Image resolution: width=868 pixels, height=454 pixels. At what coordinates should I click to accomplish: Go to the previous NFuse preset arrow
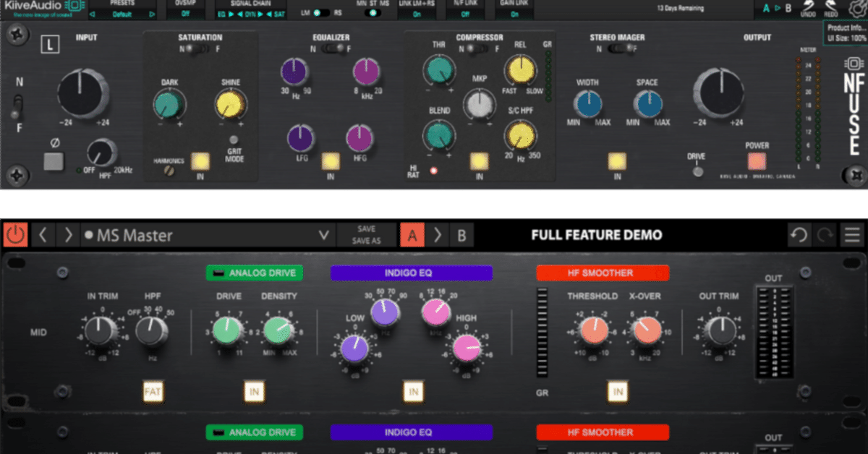point(93,14)
